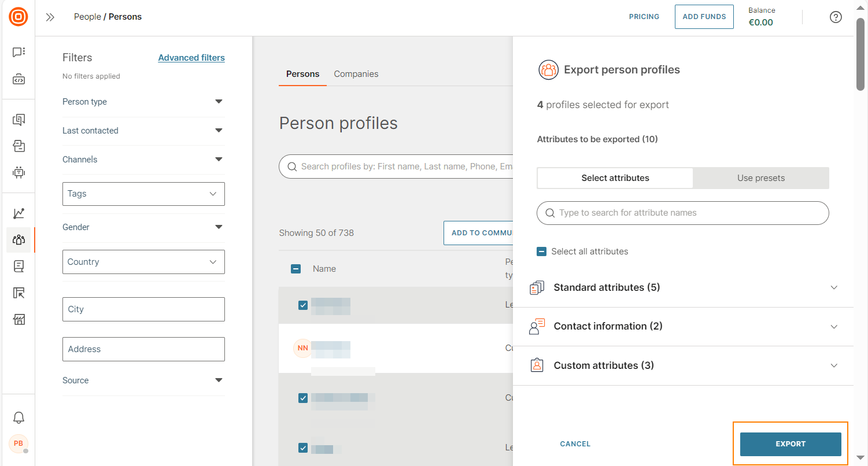Toggle the select-all checkbox in Name column header
This screenshot has width=868, height=466.
[x=296, y=268]
